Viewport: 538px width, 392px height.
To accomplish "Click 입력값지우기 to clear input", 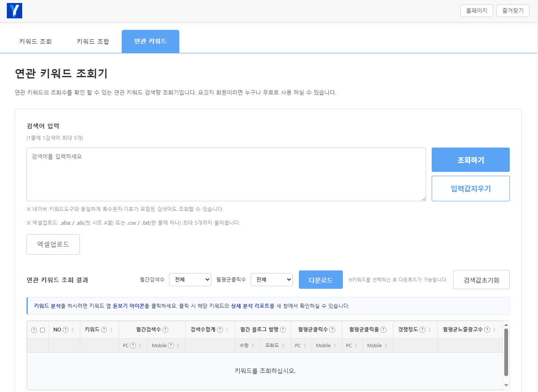I will (471, 189).
